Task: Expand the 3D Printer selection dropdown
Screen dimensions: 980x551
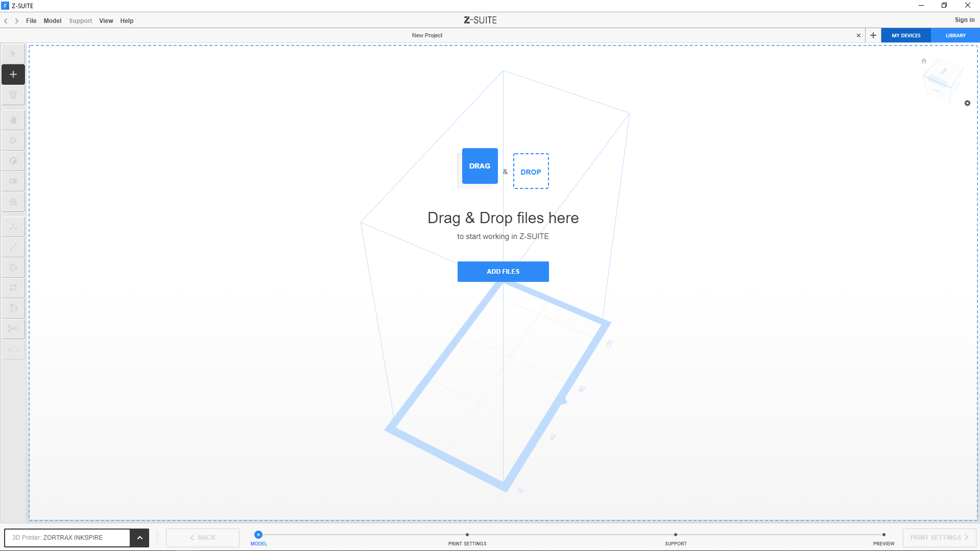Action: pos(139,538)
